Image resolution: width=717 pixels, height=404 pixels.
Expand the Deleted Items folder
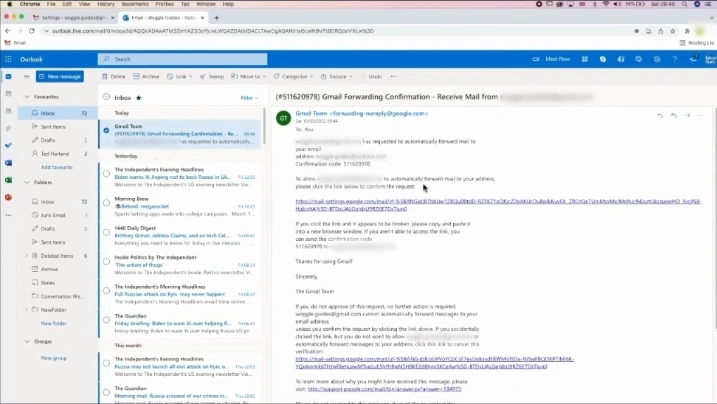[x=26, y=256]
